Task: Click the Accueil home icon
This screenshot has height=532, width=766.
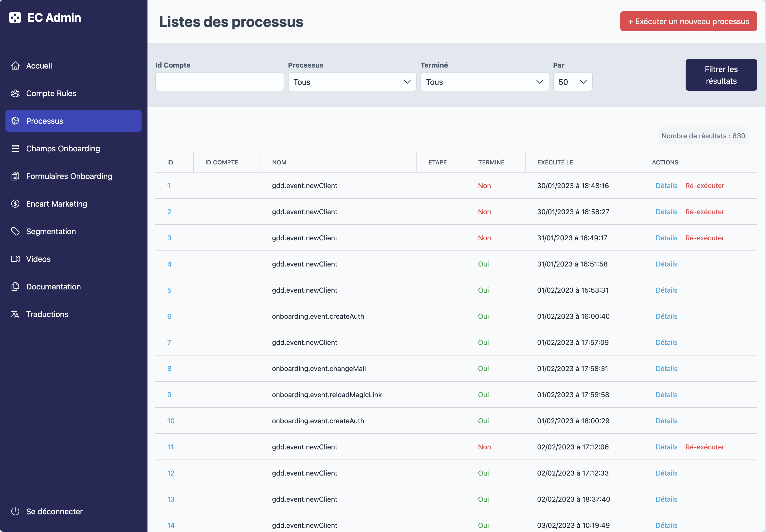Action: [15, 66]
